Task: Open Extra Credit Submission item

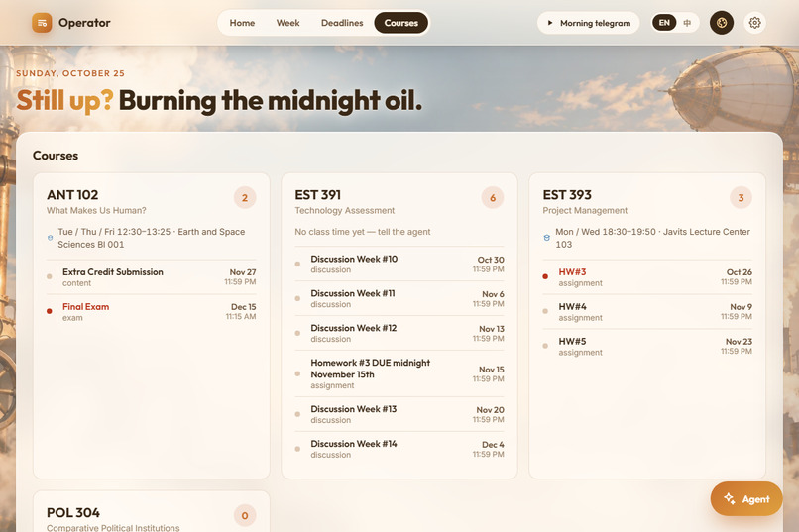Action: coord(152,277)
